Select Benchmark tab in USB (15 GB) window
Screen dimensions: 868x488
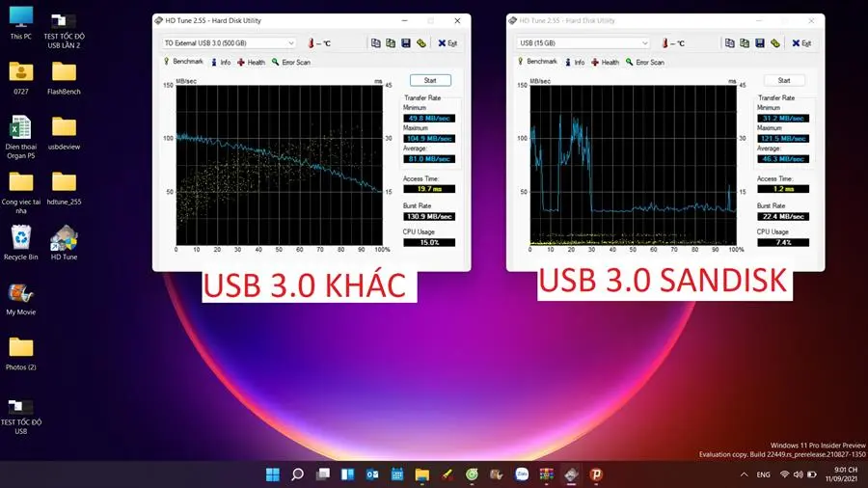pyautogui.click(x=537, y=62)
